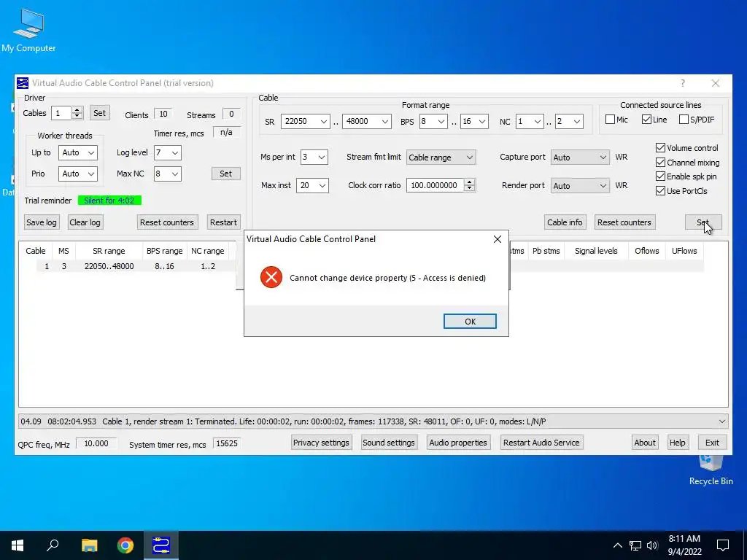The image size is (747, 560).
Task: Select Virtual Audio Cable taskbar icon
Action: point(161,545)
